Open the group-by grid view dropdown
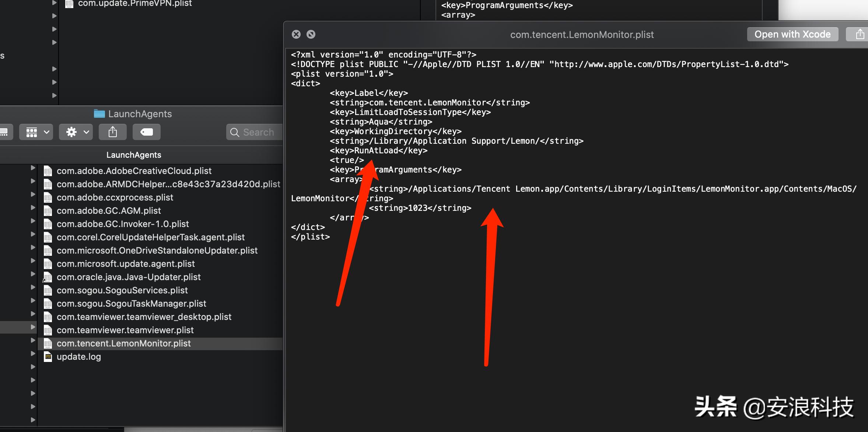This screenshot has height=432, width=868. pyautogui.click(x=36, y=132)
